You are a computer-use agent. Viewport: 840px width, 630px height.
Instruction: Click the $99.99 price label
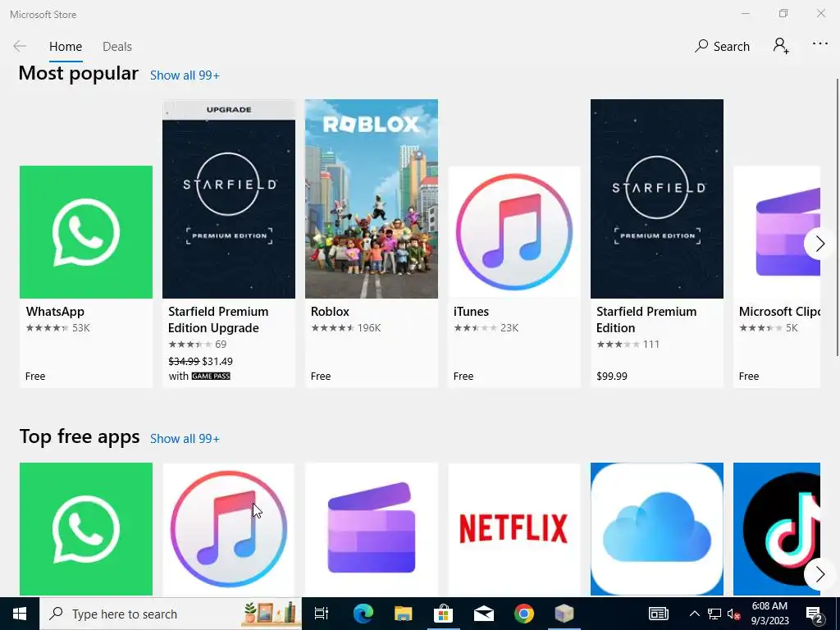612,376
